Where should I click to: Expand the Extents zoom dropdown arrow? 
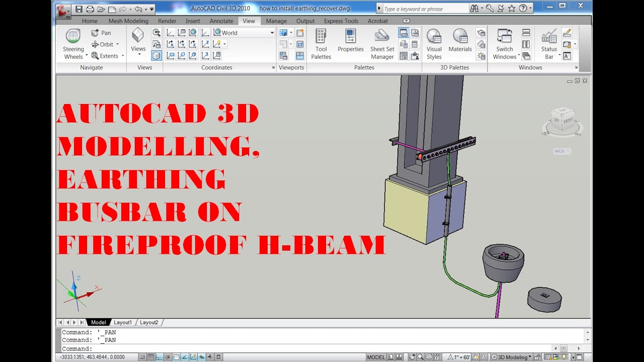[122, 56]
